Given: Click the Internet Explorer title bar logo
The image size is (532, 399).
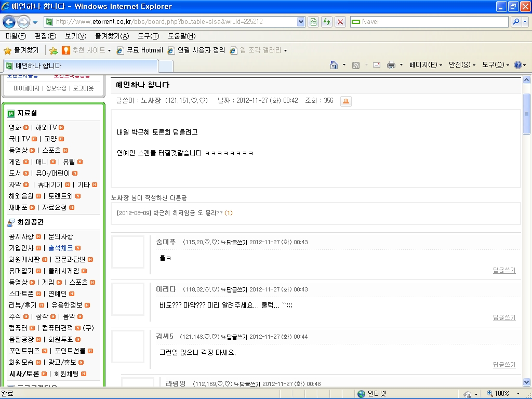Looking at the screenshot, I should (5, 6).
